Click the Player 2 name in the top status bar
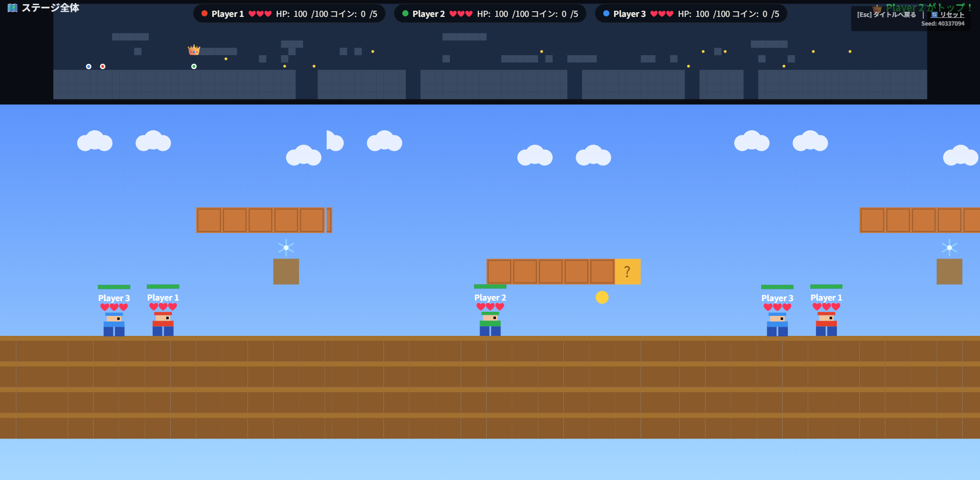Image resolution: width=980 pixels, height=480 pixels. pos(428,14)
